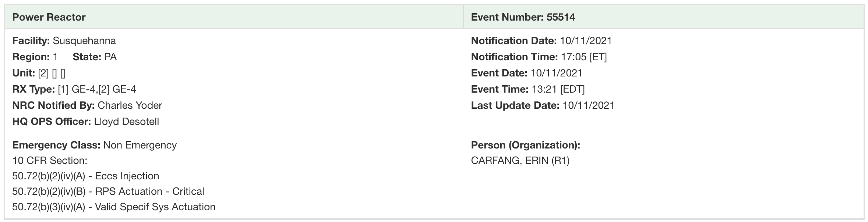The width and height of the screenshot is (868, 222).
Task: Click the Last Update Date line
Action: click(x=543, y=105)
